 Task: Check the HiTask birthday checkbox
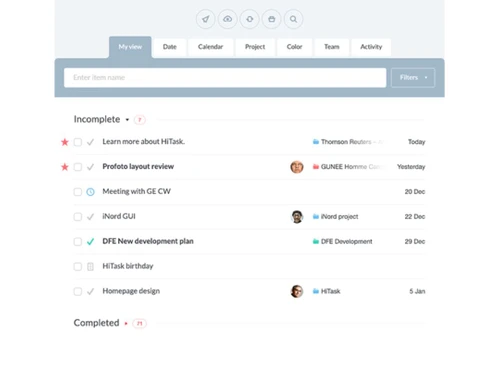[x=78, y=267]
